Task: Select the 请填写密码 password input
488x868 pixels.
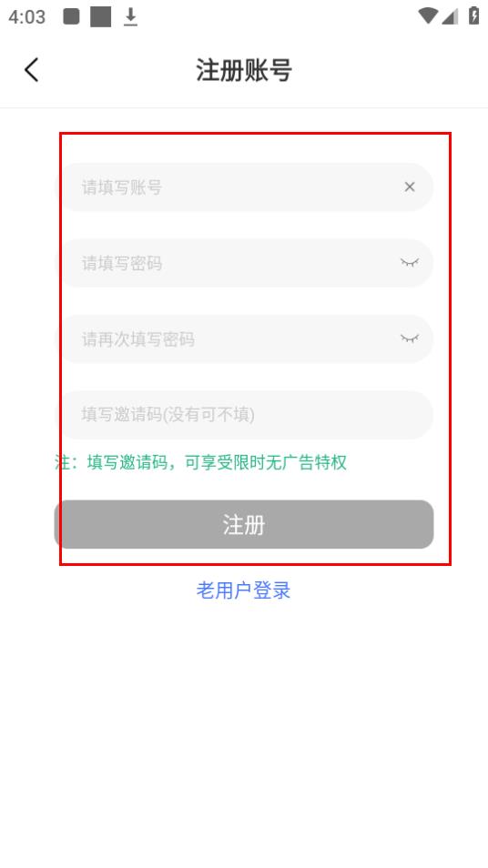Action: click(246, 263)
